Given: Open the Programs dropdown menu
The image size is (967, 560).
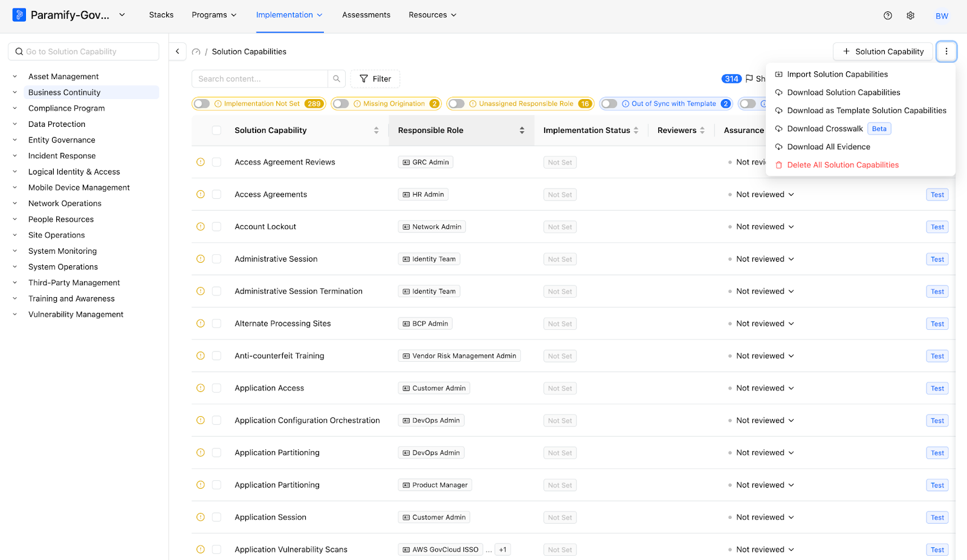Looking at the screenshot, I should click(x=214, y=14).
